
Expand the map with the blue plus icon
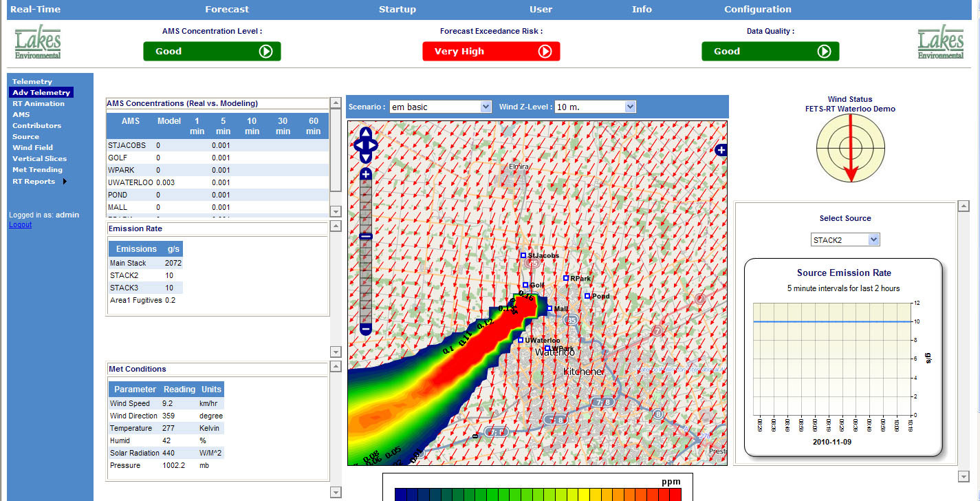click(721, 149)
